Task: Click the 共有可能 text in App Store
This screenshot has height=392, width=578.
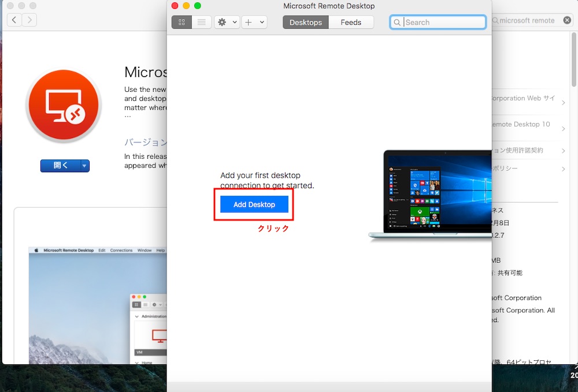Action: click(510, 272)
